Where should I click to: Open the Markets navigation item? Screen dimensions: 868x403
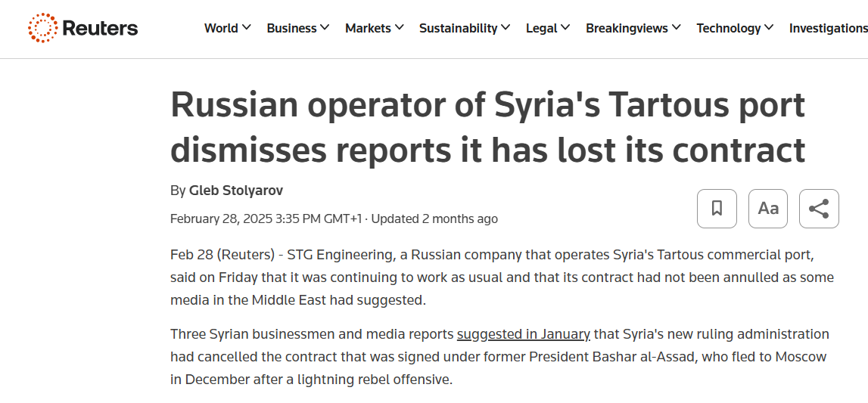[x=368, y=28]
